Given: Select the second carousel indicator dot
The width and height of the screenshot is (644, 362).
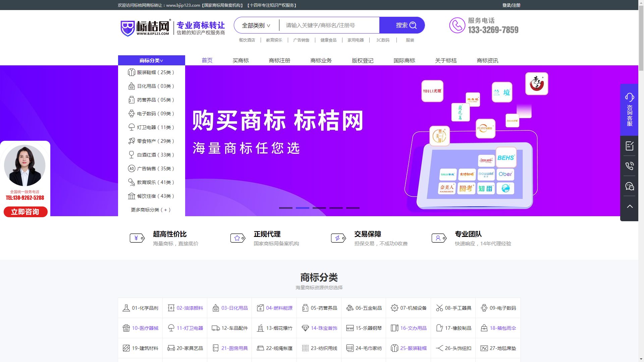Looking at the screenshot, I should coord(303,208).
